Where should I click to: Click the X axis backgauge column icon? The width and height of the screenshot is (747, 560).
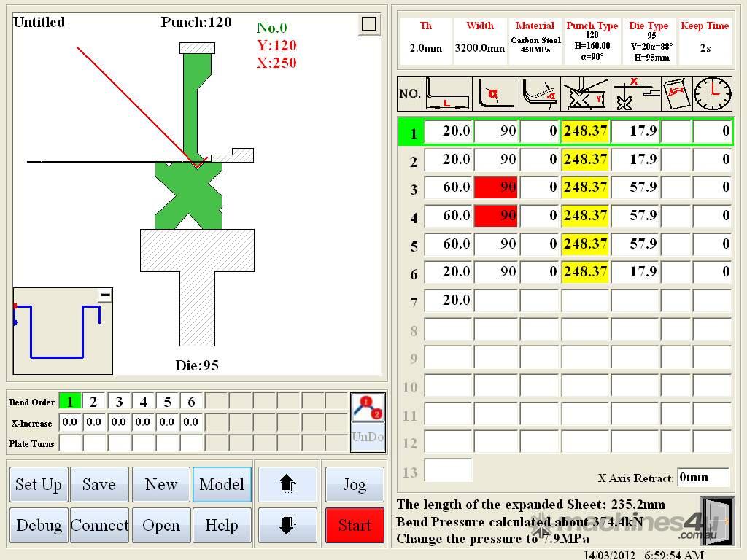pyautogui.click(x=635, y=94)
